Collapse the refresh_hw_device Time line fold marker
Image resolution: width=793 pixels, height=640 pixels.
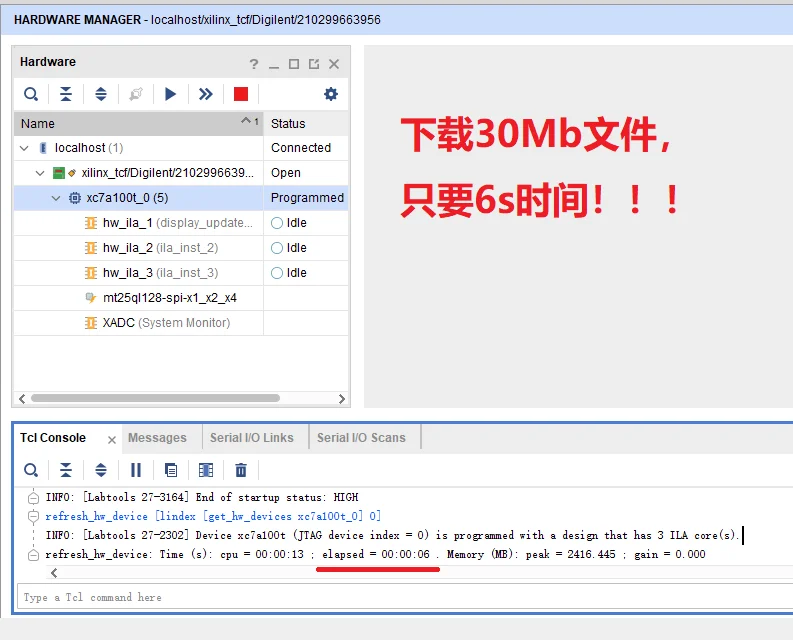pos(33,555)
